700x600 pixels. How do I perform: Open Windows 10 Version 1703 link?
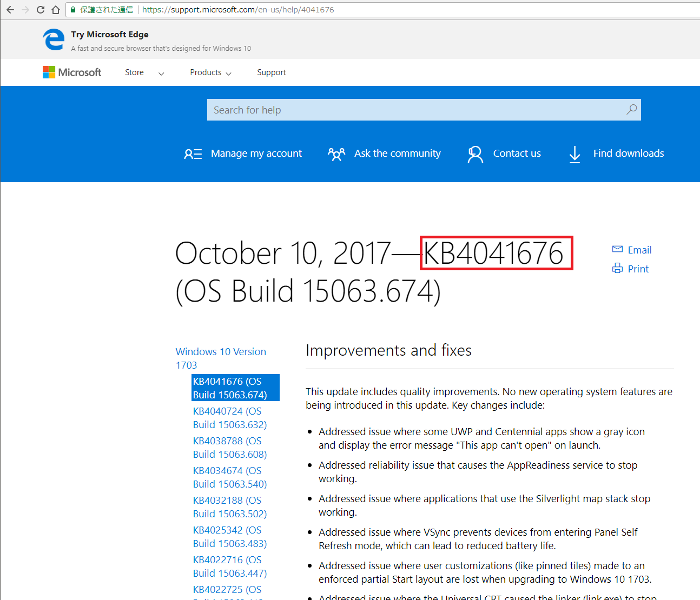point(221,358)
